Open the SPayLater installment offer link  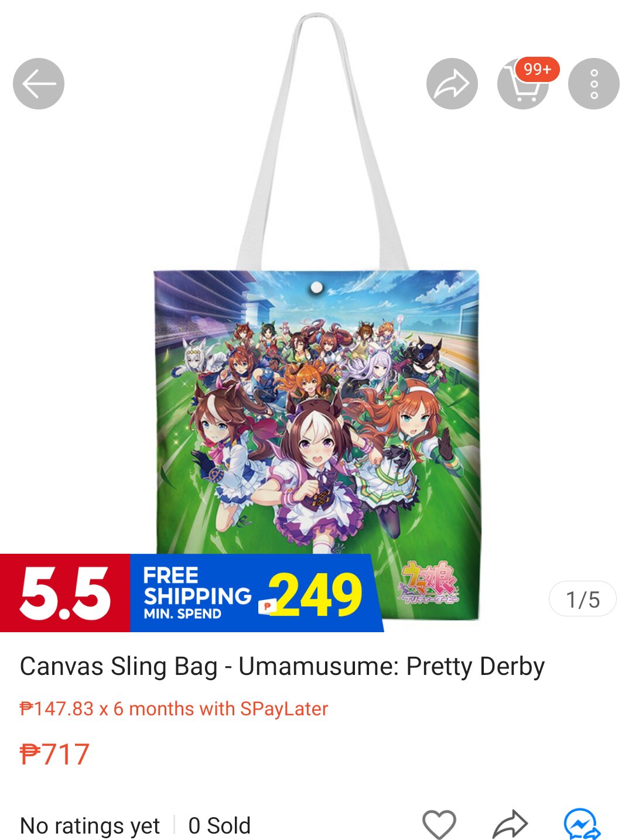point(174,709)
